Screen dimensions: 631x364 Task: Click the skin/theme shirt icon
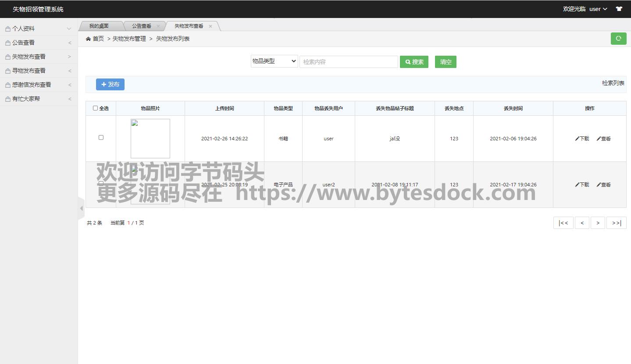pos(619,9)
